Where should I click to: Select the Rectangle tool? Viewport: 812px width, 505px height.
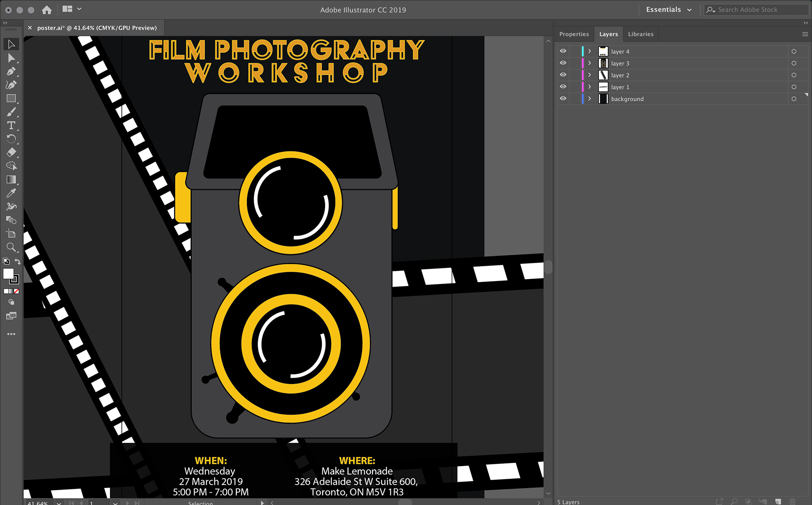11,99
